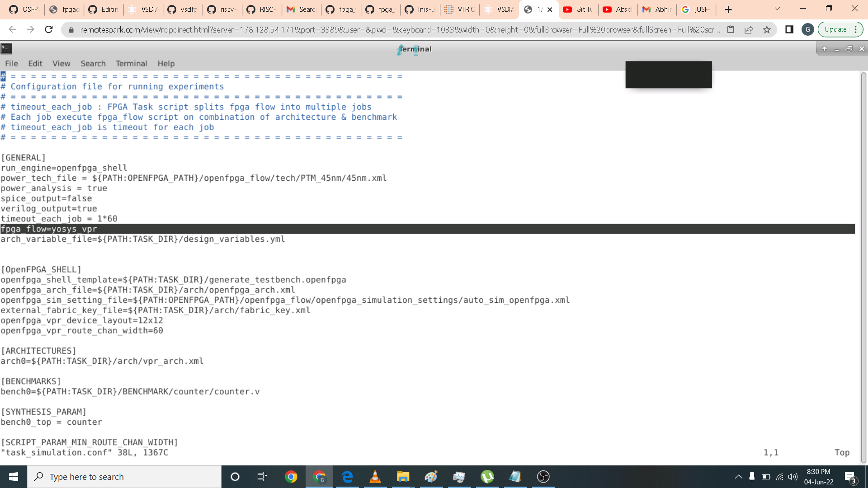Click the terminal vertical scrollbar
868x488 pixels.
click(863, 267)
